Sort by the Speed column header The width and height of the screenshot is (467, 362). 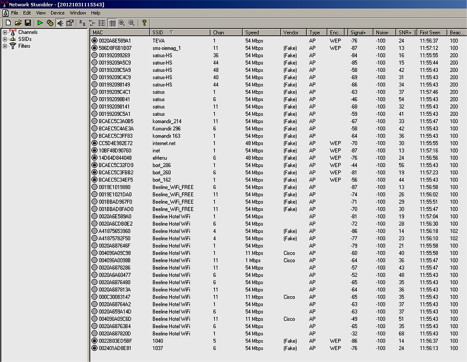point(261,32)
